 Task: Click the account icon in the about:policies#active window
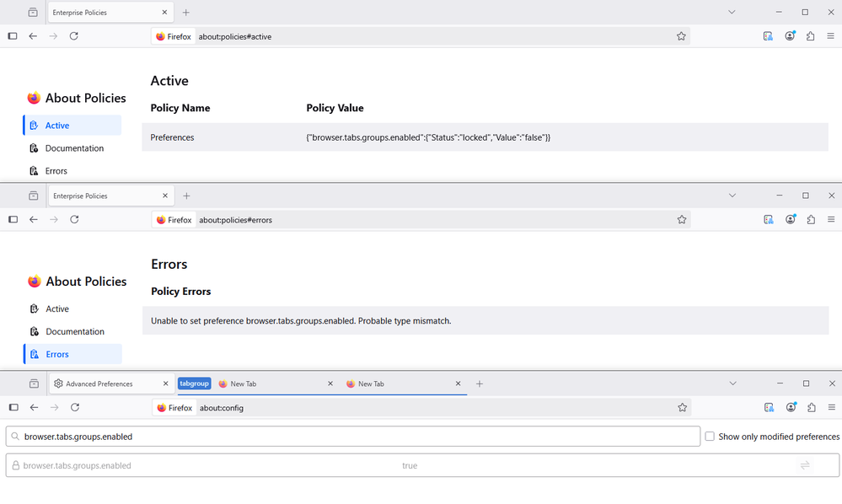tap(790, 36)
